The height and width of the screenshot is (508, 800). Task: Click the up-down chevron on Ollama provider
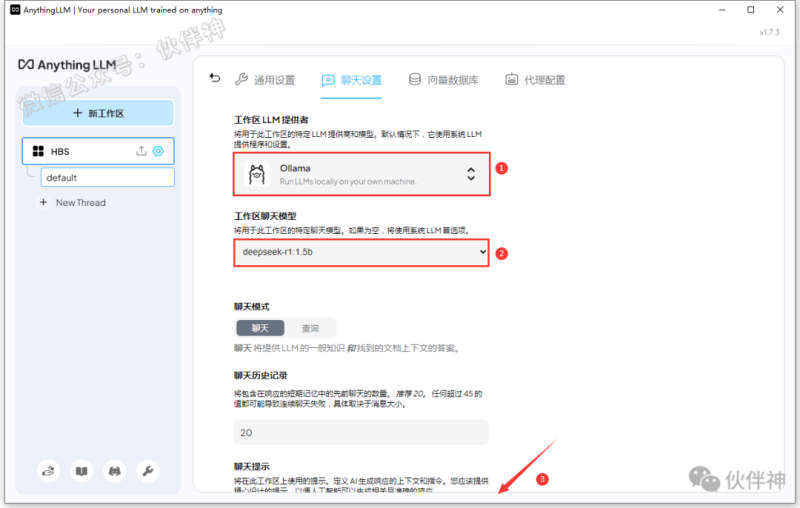coord(471,175)
